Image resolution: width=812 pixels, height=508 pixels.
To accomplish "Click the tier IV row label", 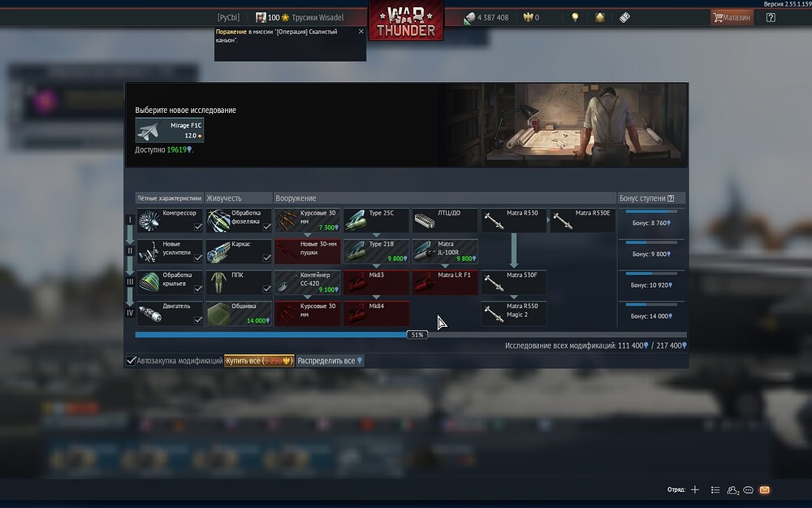I will [x=130, y=313].
